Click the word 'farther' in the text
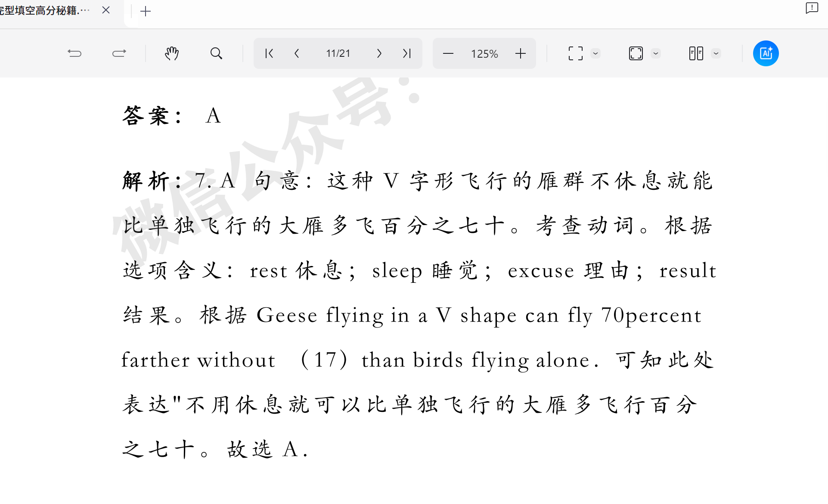Screen dimensions: 828x504 155,360
